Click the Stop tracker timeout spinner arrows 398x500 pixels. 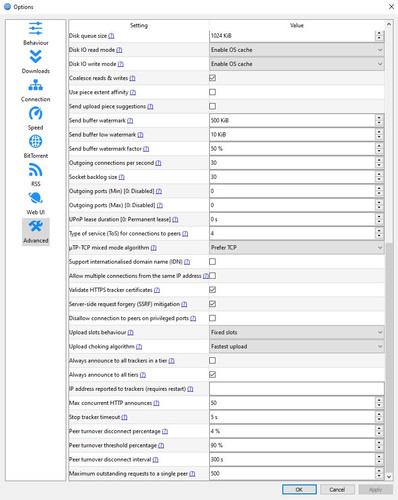point(379,417)
